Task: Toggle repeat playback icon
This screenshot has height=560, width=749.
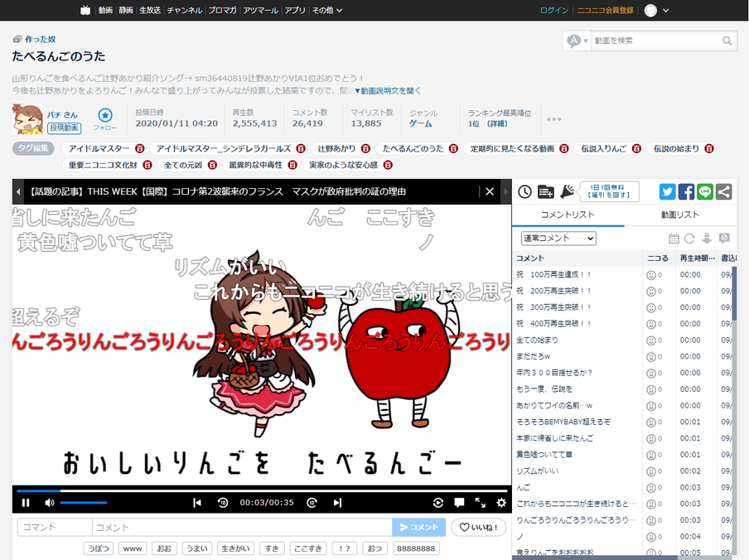Action: (438, 502)
